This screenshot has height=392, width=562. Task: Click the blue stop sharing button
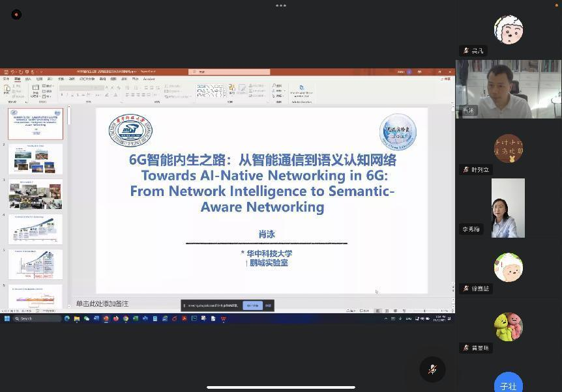pos(252,305)
